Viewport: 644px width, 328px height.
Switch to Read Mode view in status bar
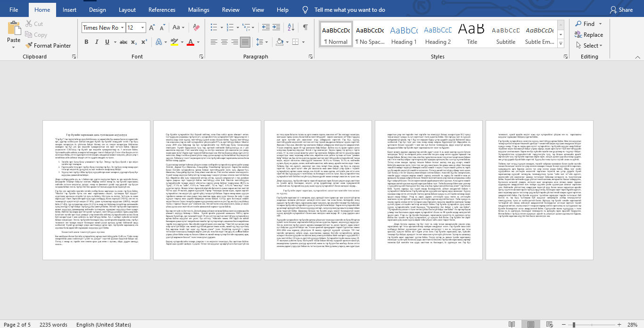(512, 324)
